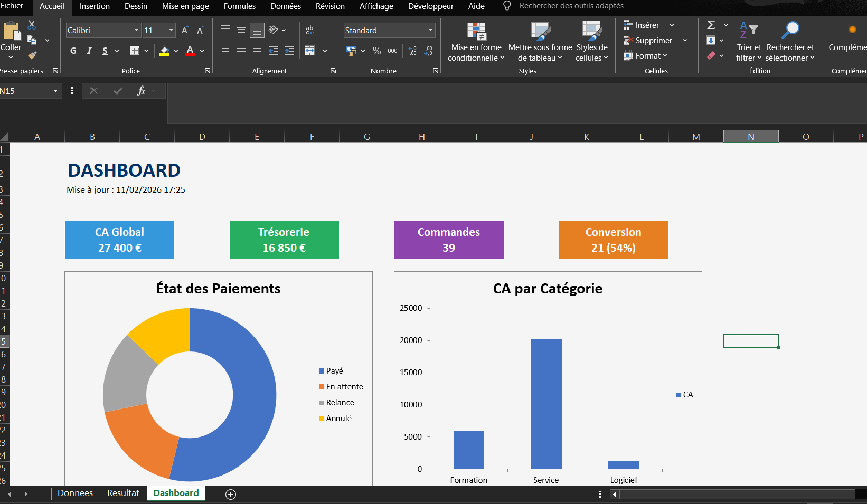The height and width of the screenshot is (504, 867).
Task: Expand the Standard number format dropdown
Action: tap(431, 30)
